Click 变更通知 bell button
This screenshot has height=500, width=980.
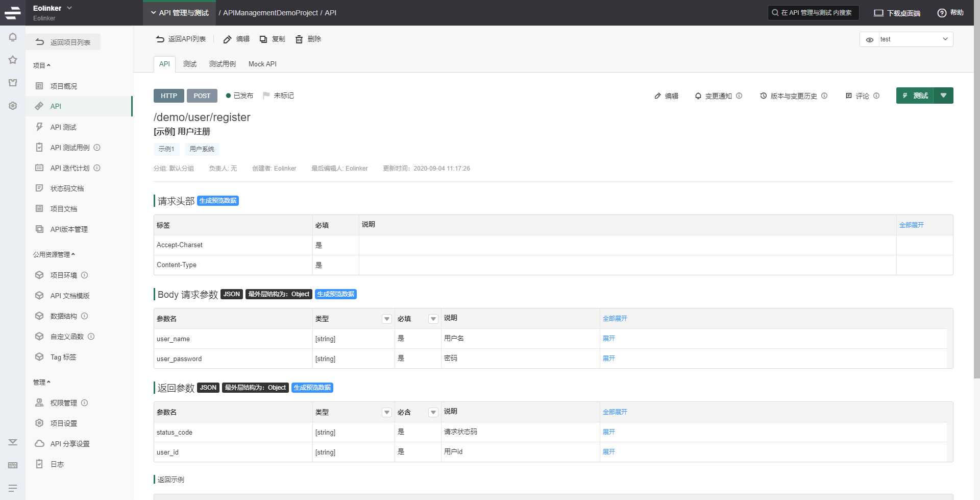[713, 96]
